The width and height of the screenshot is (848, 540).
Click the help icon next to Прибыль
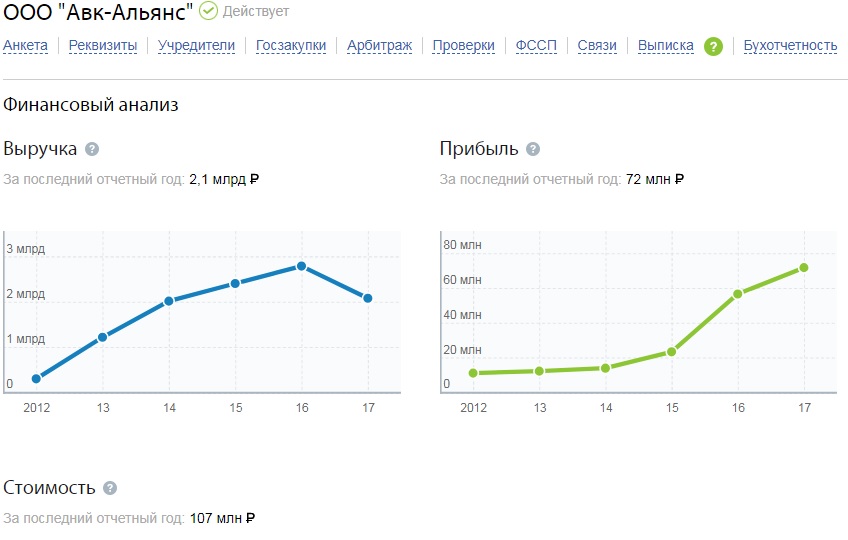pos(533,149)
